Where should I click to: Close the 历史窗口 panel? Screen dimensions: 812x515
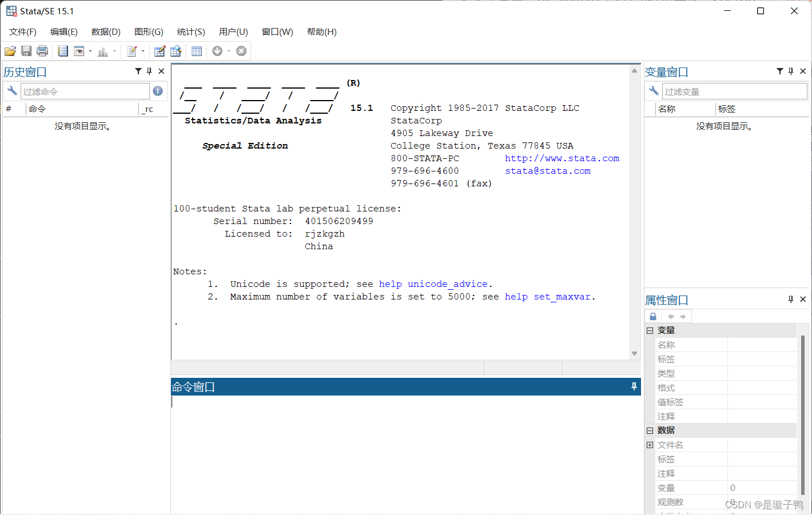click(x=161, y=71)
